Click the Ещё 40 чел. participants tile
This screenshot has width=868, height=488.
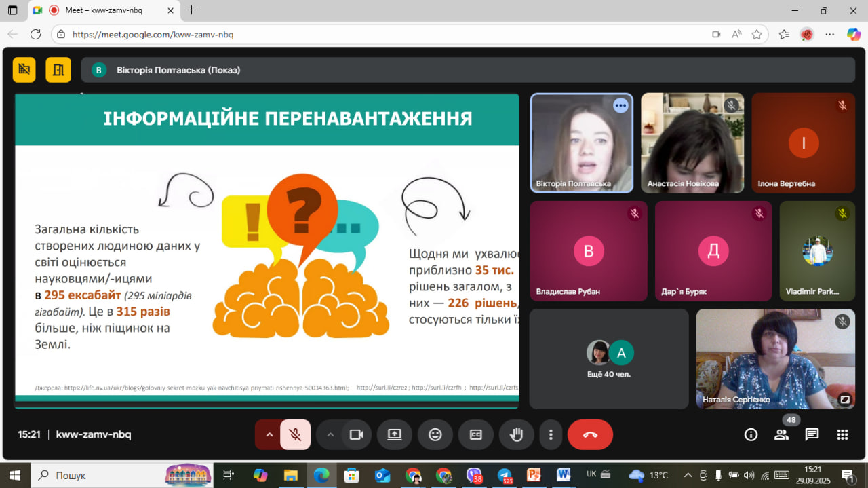(x=608, y=360)
